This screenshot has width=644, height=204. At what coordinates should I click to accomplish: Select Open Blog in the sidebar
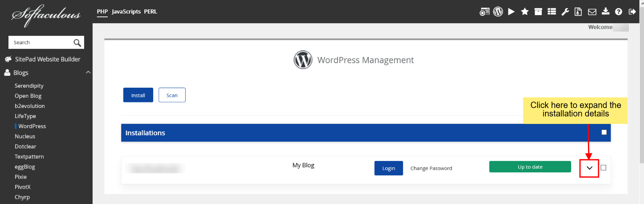(x=28, y=96)
